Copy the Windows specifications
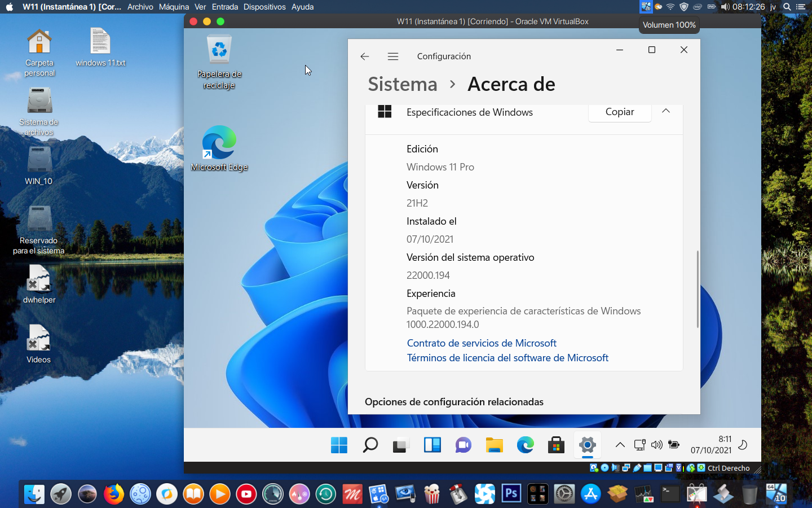Screen dimensions: 812x508 (x=620, y=112)
